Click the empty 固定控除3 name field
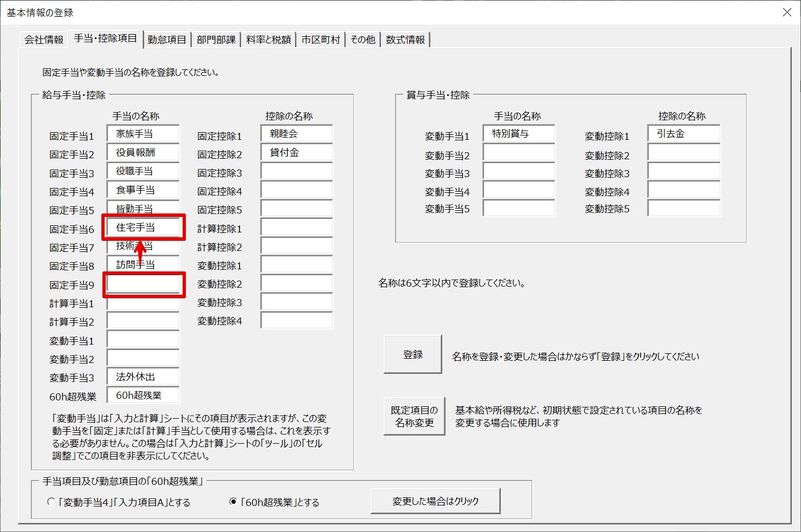 [x=296, y=172]
